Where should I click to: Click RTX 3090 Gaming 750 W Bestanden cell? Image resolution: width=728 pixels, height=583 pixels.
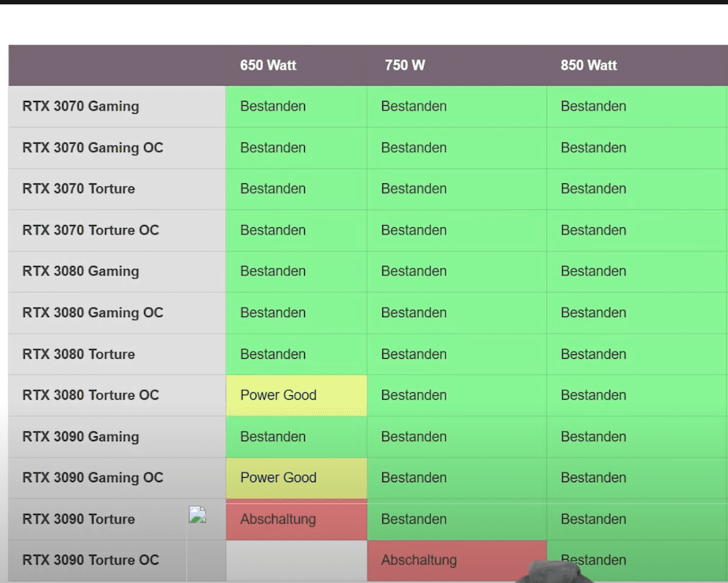[x=457, y=437]
